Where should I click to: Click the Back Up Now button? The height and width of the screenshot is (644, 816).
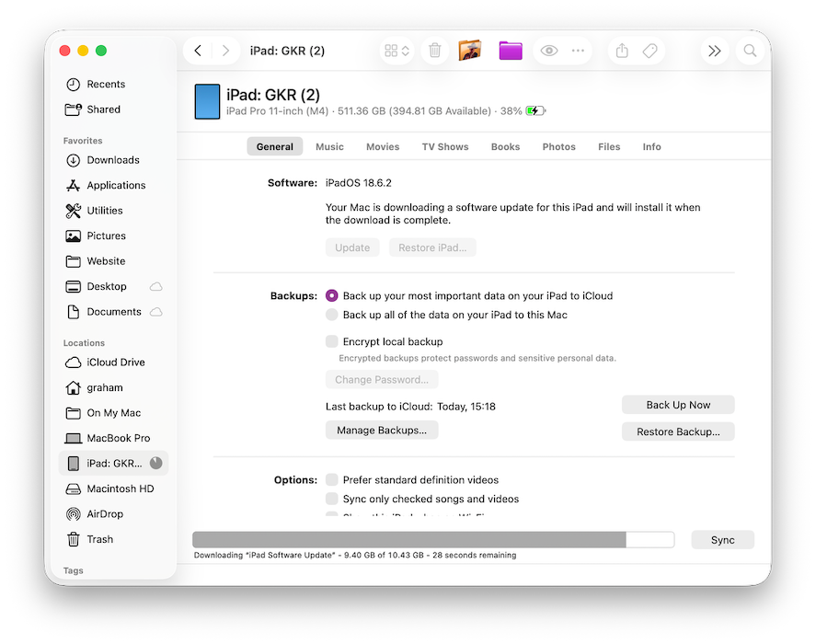click(x=678, y=405)
